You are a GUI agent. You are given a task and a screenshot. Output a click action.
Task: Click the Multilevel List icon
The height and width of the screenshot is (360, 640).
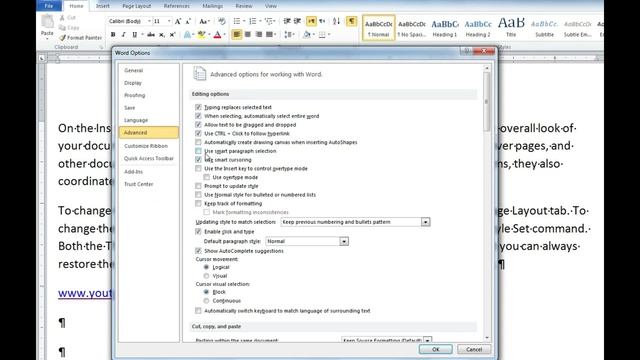pyautogui.click(x=269, y=21)
